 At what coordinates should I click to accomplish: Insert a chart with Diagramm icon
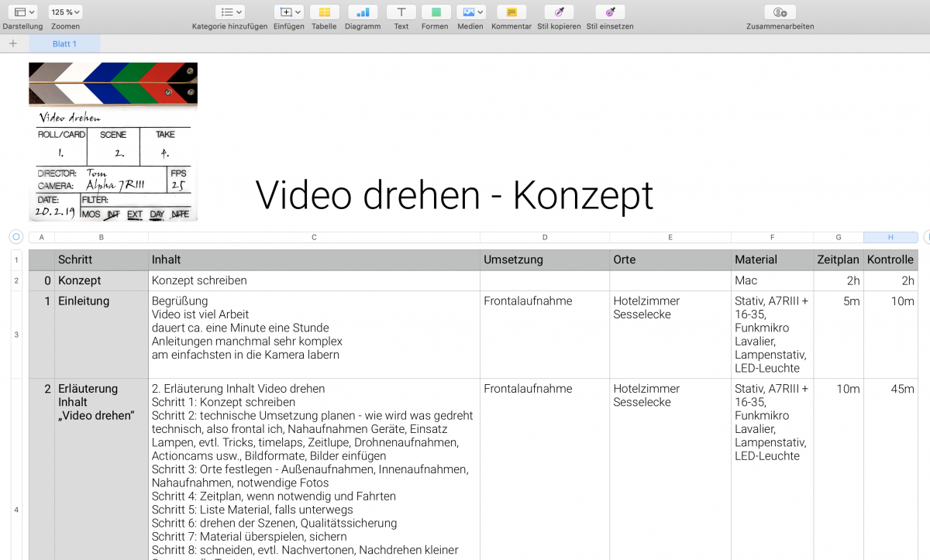point(363,12)
